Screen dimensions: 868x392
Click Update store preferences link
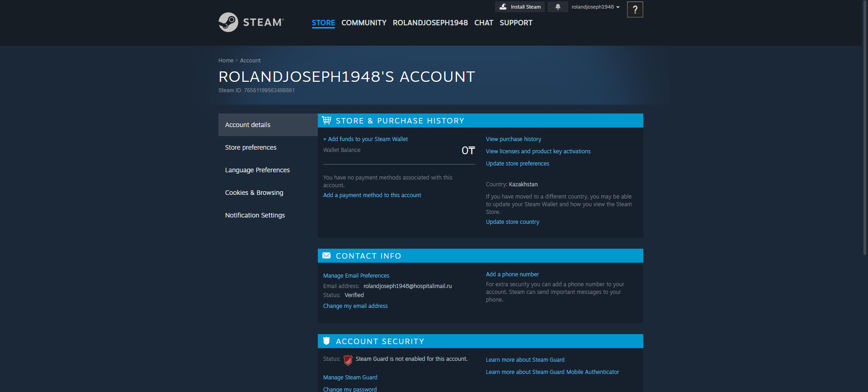click(x=518, y=164)
